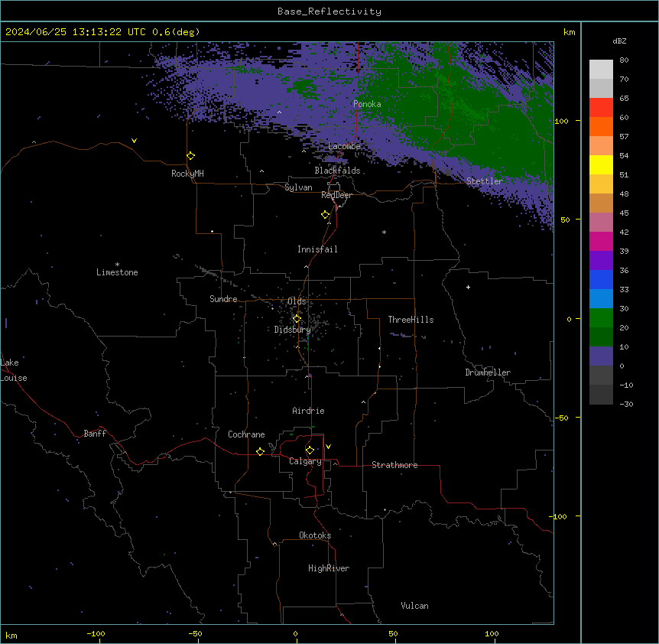The width and height of the screenshot is (659, 644).
Task: Click the 80 value on the dBZ legend
Action: (x=624, y=60)
